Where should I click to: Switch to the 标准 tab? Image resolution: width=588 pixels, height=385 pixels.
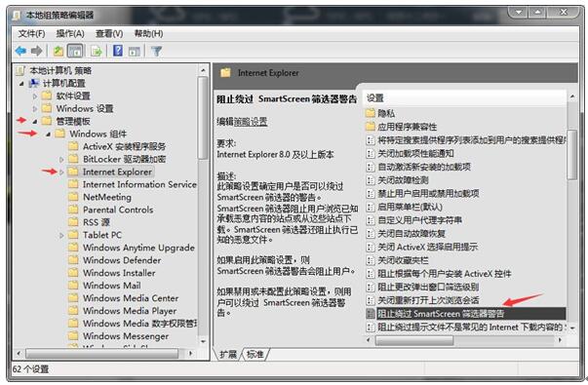[x=255, y=354]
